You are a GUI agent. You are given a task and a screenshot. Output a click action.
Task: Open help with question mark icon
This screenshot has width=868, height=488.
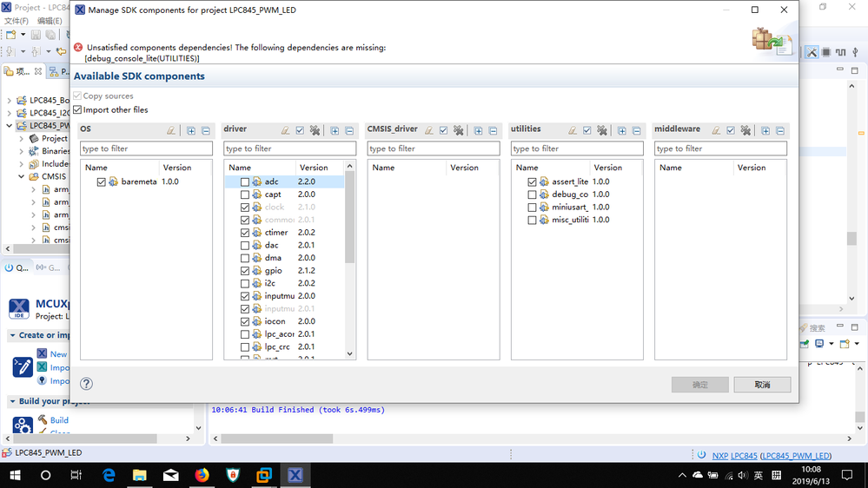86,384
